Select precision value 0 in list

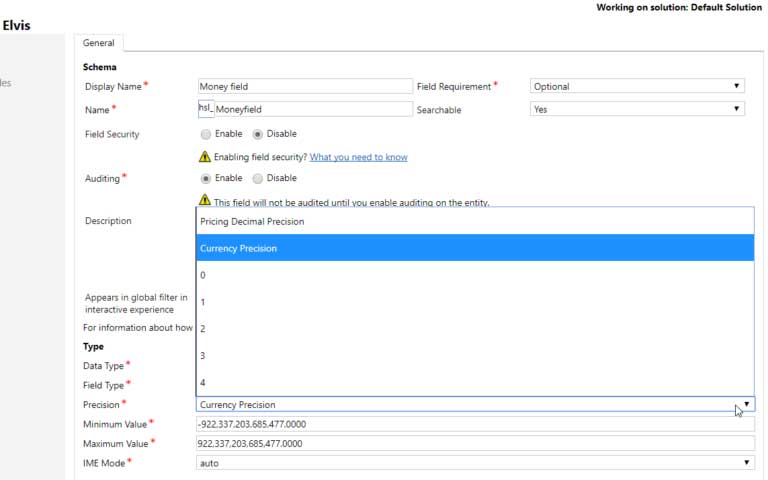475,275
